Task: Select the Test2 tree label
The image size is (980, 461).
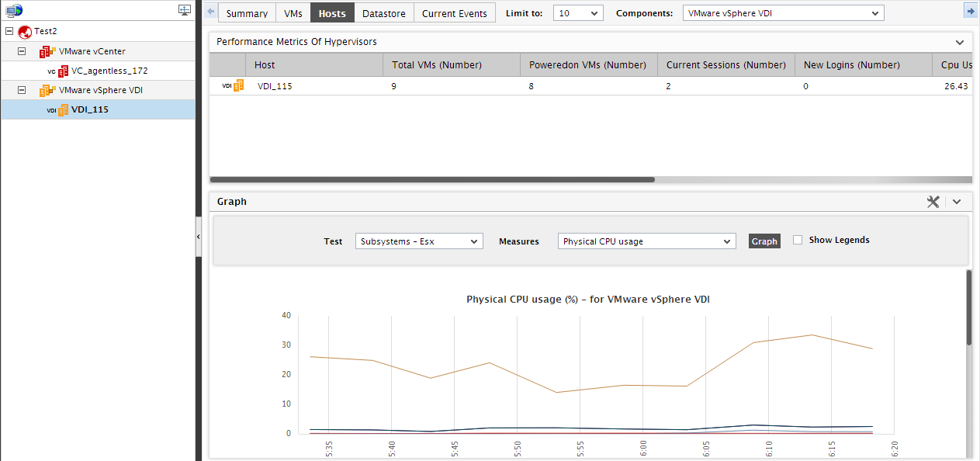Action: (46, 32)
